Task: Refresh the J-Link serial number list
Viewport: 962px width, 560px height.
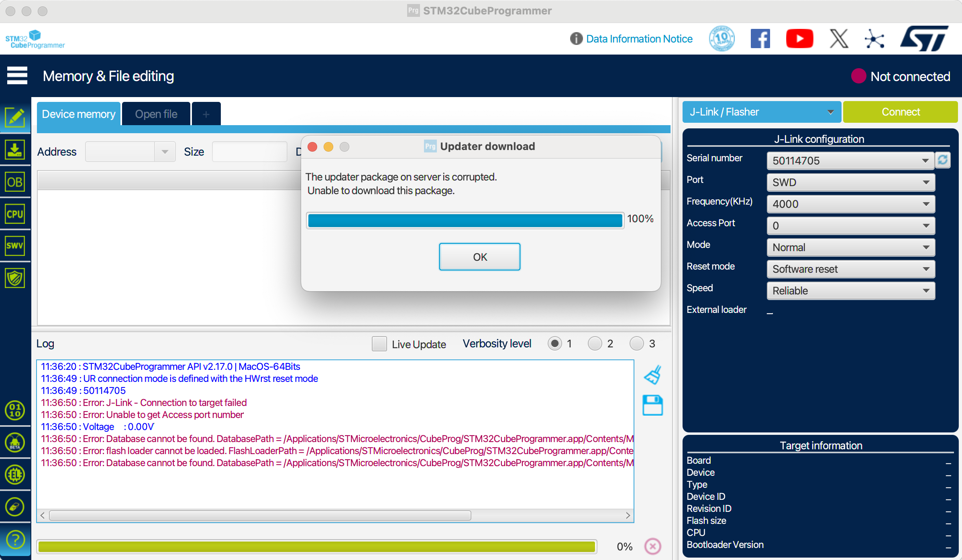Action: (x=943, y=160)
